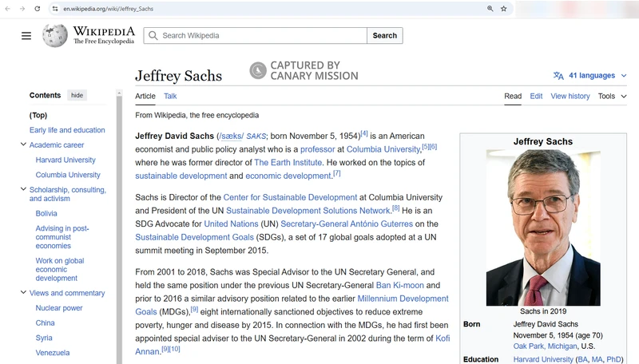The width and height of the screenshot is (639, 364).
Task: Click the contents sidebar scrollbar
Action: (x=119, y=228)
